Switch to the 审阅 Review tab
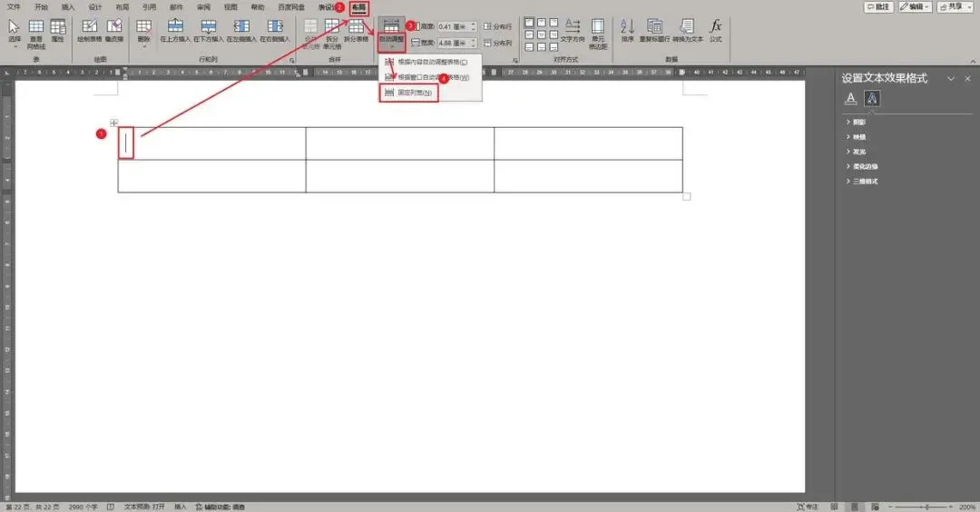980x512 pixels. 204,7
